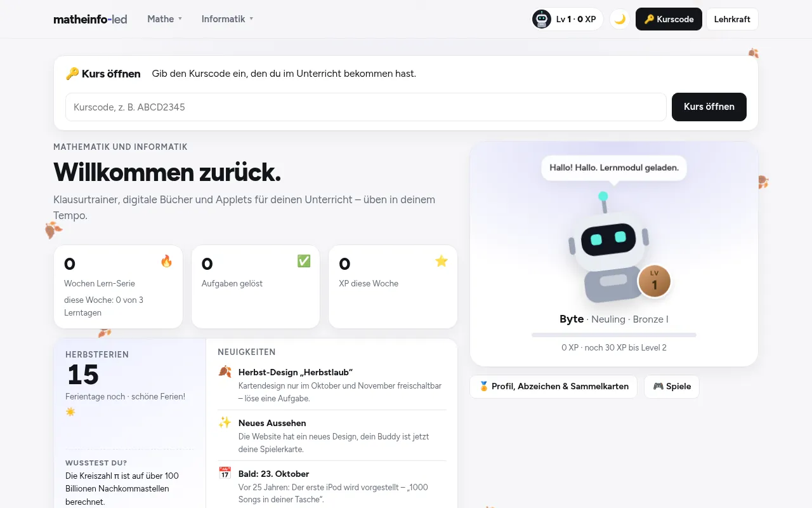Click the bronze LV 1 level badge

655,281
